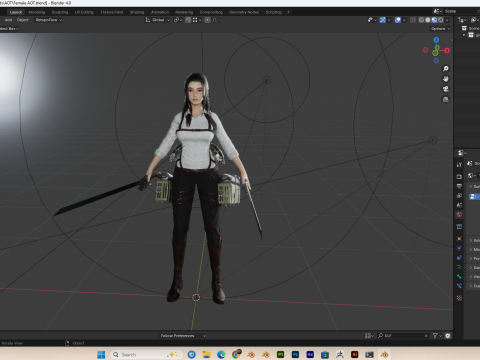Open the Add menu in viewport header
This screenshot has height=360, width=480.
[x=8, y=20]
